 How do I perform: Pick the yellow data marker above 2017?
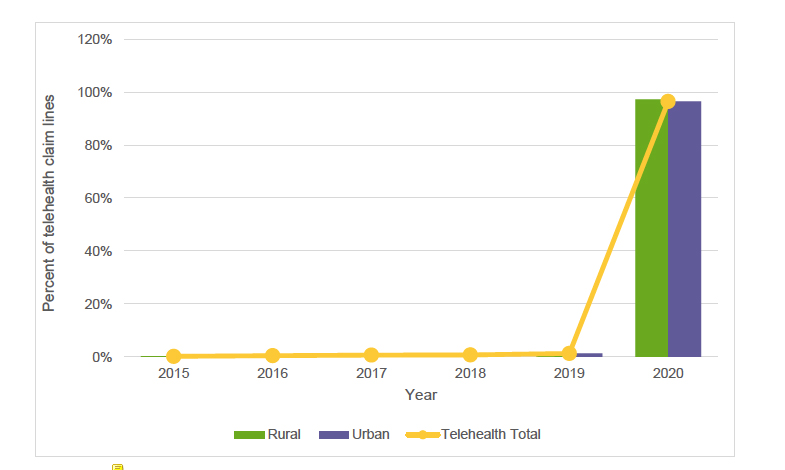[371, 355]
